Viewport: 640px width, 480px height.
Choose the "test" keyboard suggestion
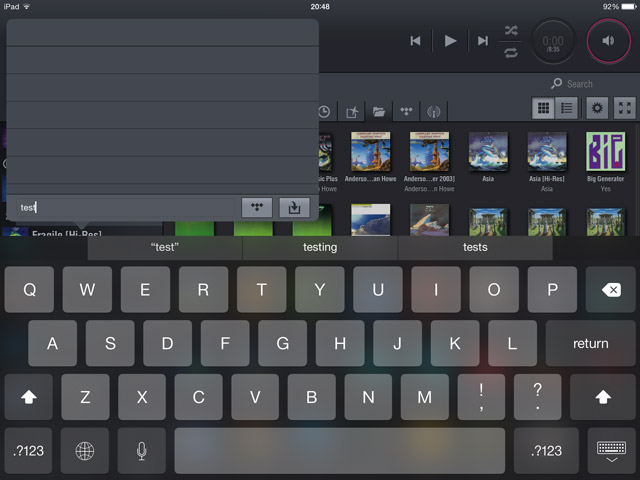coord(165,247)
